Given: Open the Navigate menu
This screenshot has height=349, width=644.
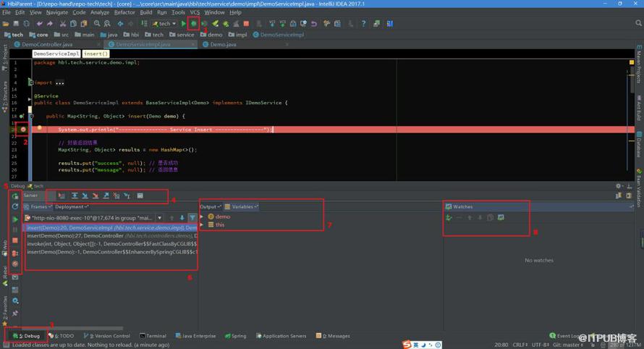Looking at the screenshot, I should click(x=57, y=12).
